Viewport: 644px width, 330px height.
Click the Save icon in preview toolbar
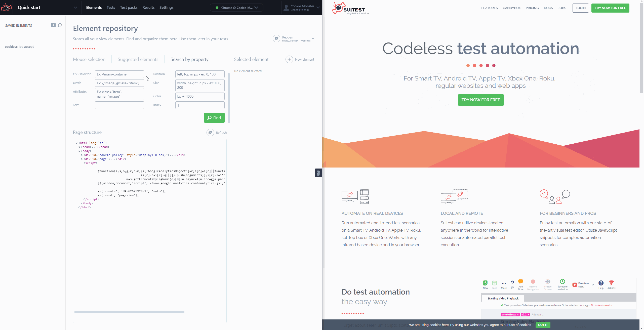(494, 283)
